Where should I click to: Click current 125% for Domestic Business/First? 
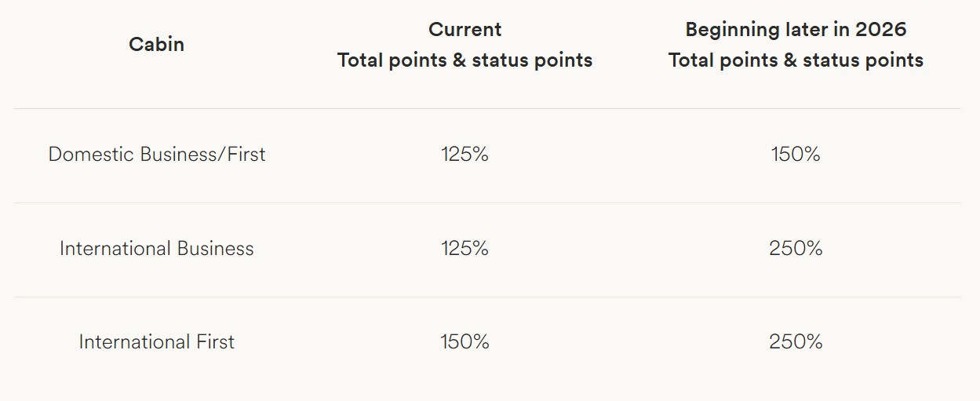click(x=464, y=155)
